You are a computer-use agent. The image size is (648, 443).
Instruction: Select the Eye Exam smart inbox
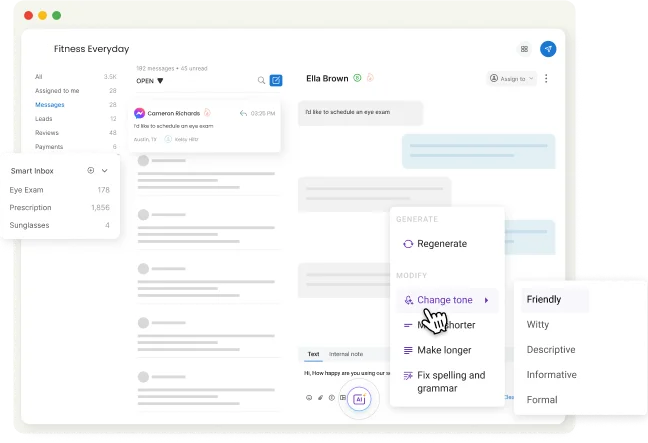(x=27, y=189)
